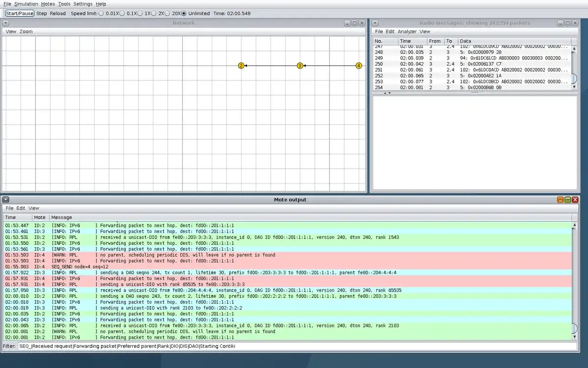Open the Analyzer menu in Radio messages
The width and height of the screenshot is (588, 368).
407,31
